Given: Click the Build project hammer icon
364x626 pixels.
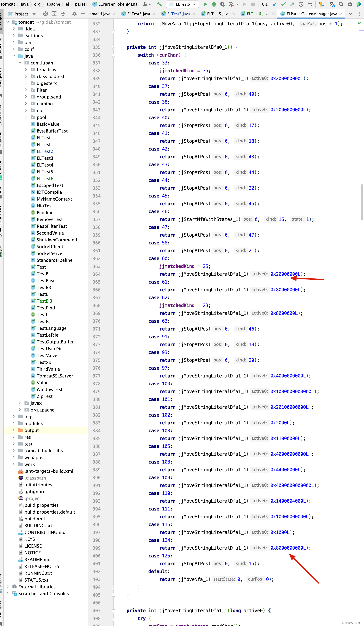Looking at the screenshot, I should coord(159,4).
